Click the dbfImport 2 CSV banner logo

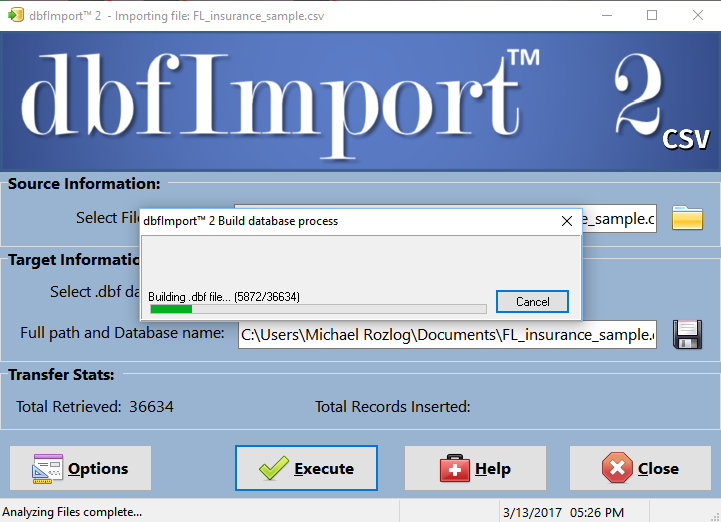click(360, 102)
